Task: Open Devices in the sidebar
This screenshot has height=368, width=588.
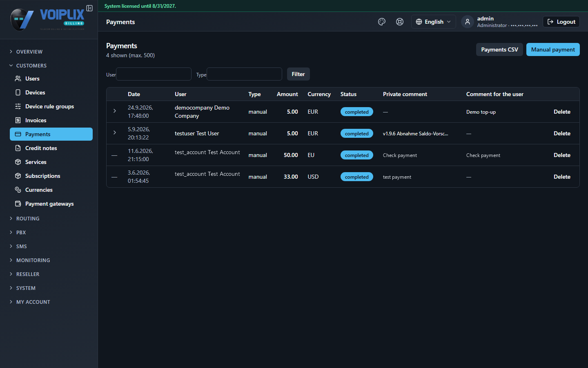Action: (x=51, y=92)
